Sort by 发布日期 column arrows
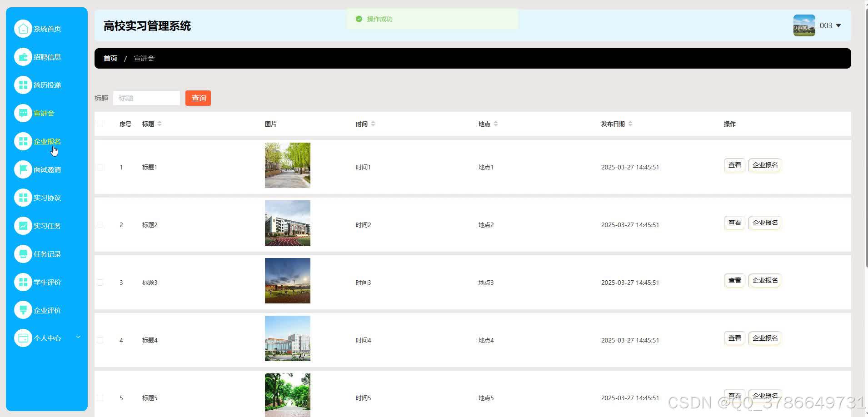Screen dimensions: 868x417 (630, 124)
